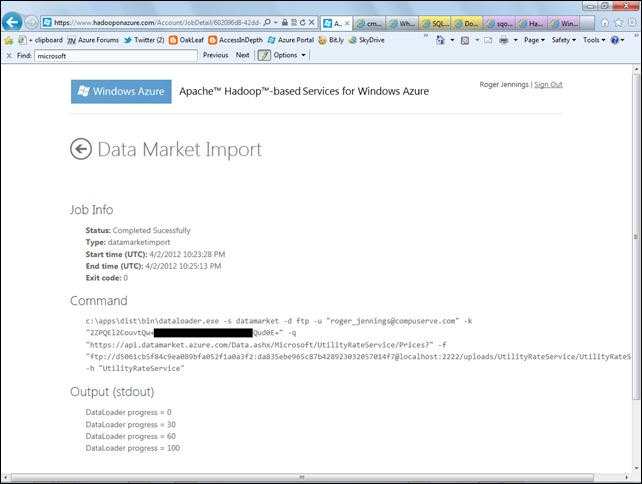
Task: Click the security lock icon in address bar
Action: point(285,23)
